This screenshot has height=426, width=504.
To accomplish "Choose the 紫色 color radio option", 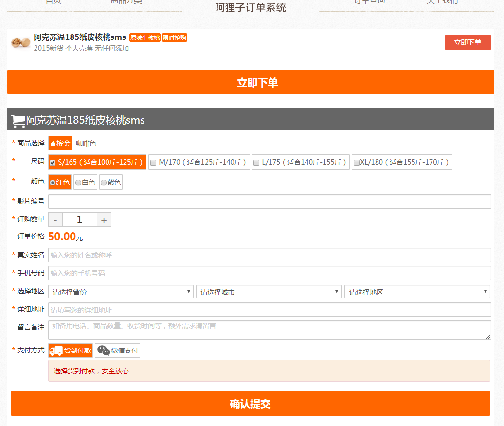I will pos(104,183).
